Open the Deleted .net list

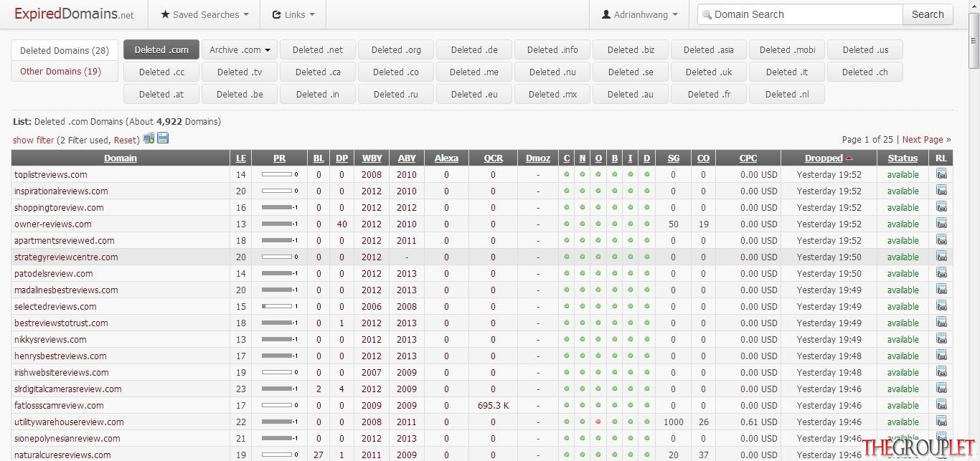click(x=318, y=50)
